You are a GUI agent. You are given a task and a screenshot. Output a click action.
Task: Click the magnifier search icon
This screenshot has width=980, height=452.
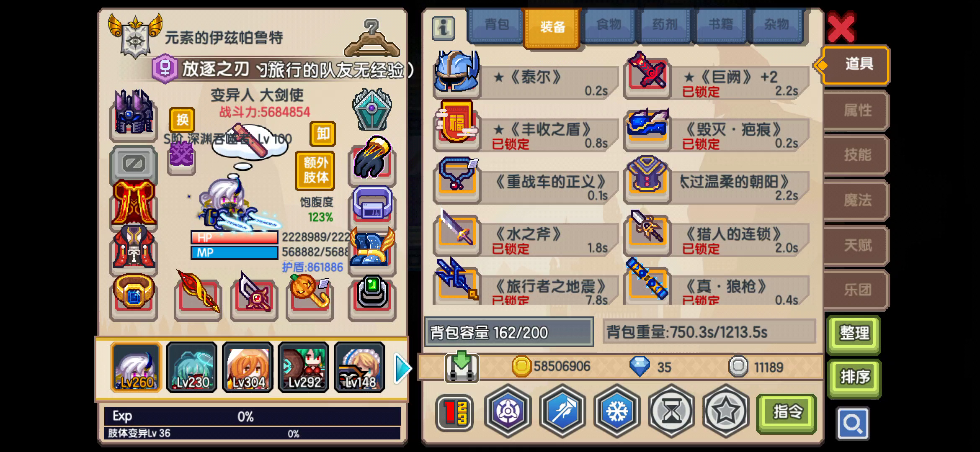click(x=853, y=424)
